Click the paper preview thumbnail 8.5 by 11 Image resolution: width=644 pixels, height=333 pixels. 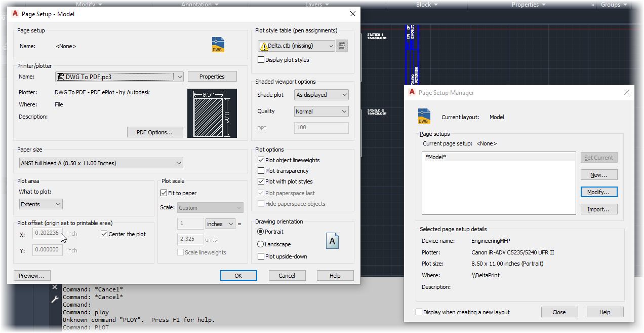[x=212, y=114]
